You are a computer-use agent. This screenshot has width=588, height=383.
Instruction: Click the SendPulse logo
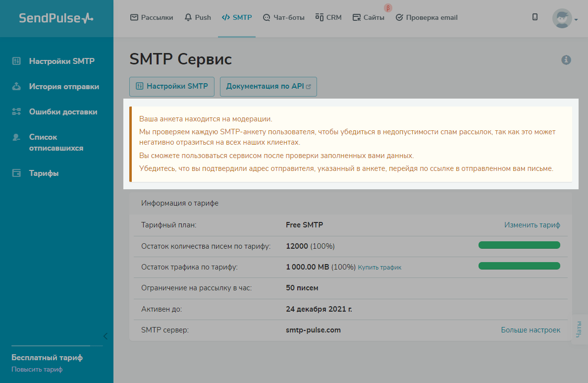click(56, 18)
